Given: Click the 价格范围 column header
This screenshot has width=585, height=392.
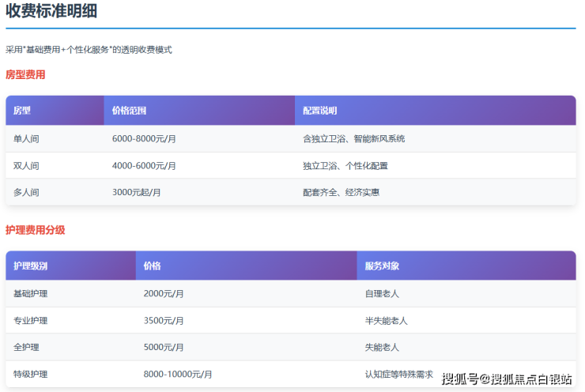Looking at the screenshot, I should click(x=129, y=111).
